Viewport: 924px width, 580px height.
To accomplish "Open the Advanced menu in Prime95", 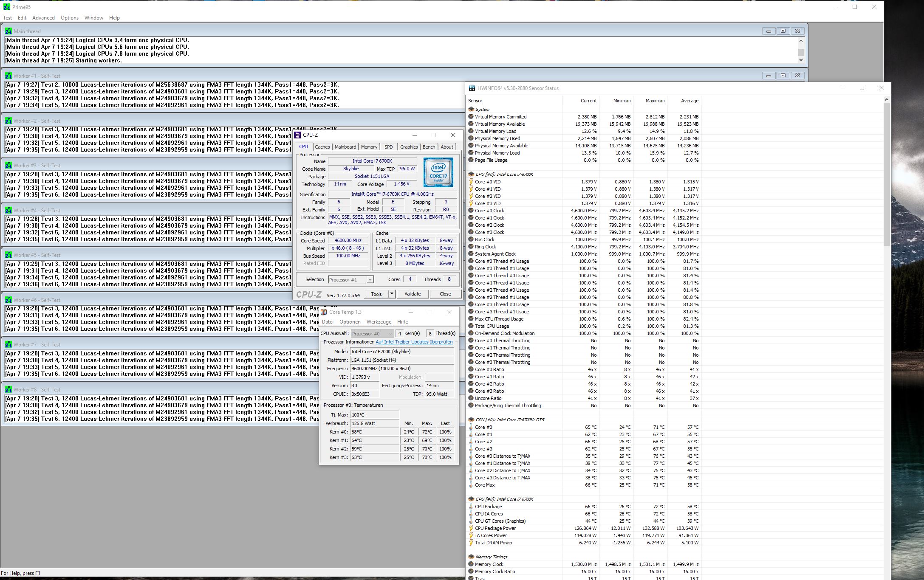I will coord(43,18).
